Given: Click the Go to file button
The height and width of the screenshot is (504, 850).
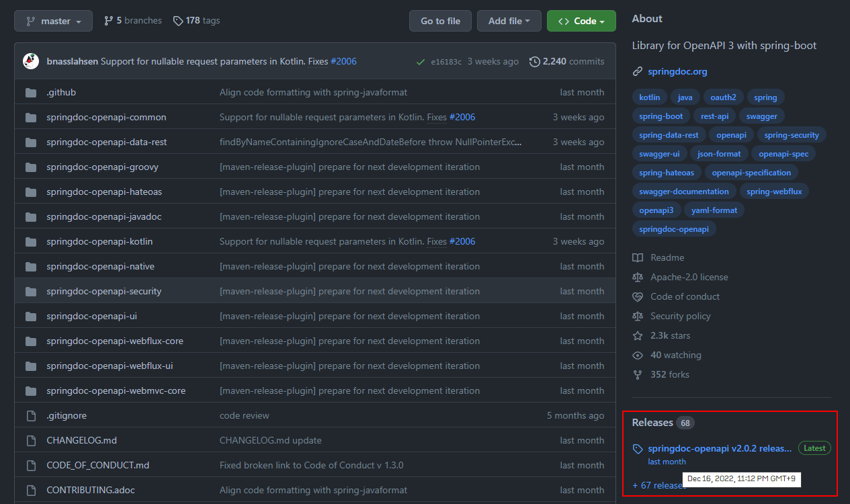Looking at the screenshot, I should click(x=440, y=21).
